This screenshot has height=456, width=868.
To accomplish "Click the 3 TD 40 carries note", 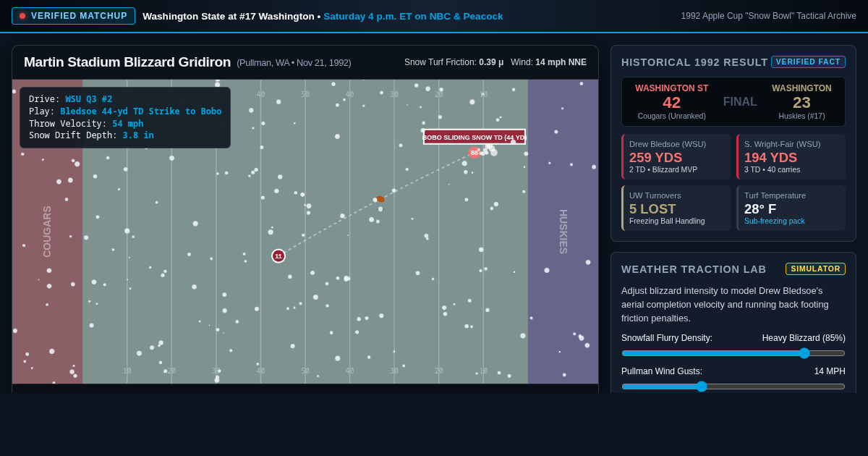I will (773, 170).
